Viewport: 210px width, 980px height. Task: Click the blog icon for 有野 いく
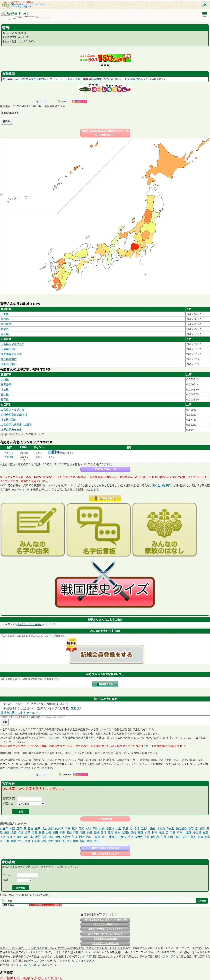pyautogui.click(x=58, y=452)
